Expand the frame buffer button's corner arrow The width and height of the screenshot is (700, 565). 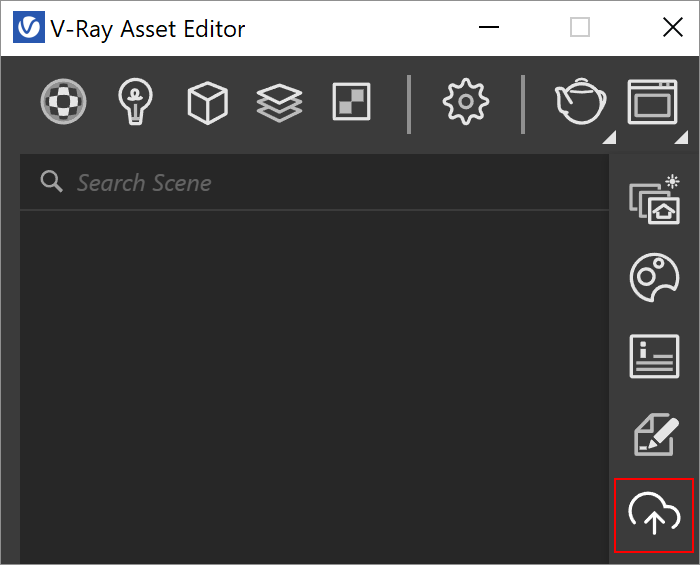682,138
